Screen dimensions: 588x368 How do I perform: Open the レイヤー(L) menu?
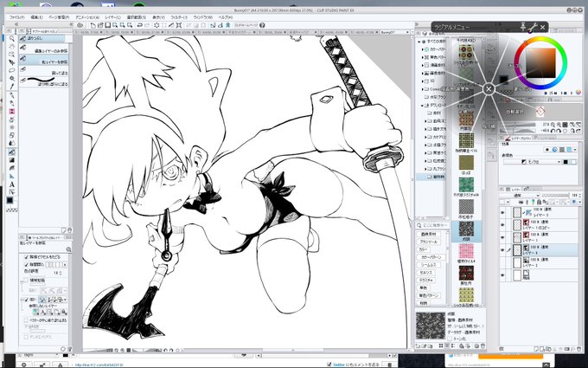pos(112,17)
